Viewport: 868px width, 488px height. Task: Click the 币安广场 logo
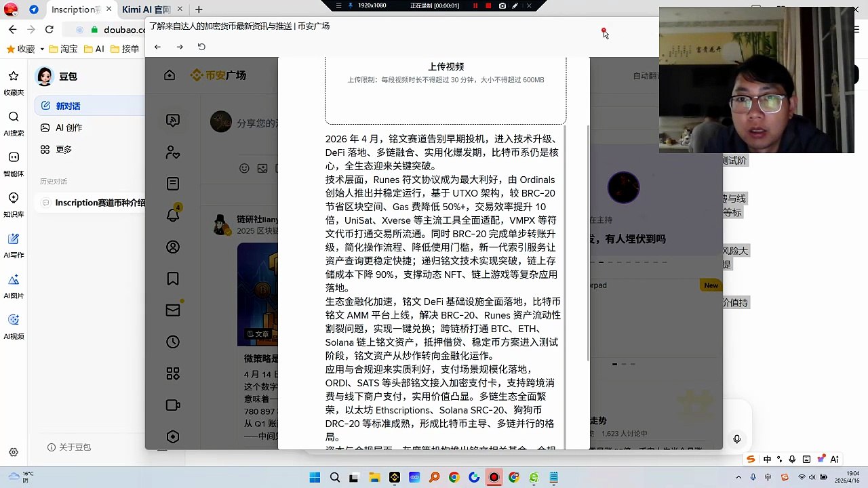[x=218, y=75]
